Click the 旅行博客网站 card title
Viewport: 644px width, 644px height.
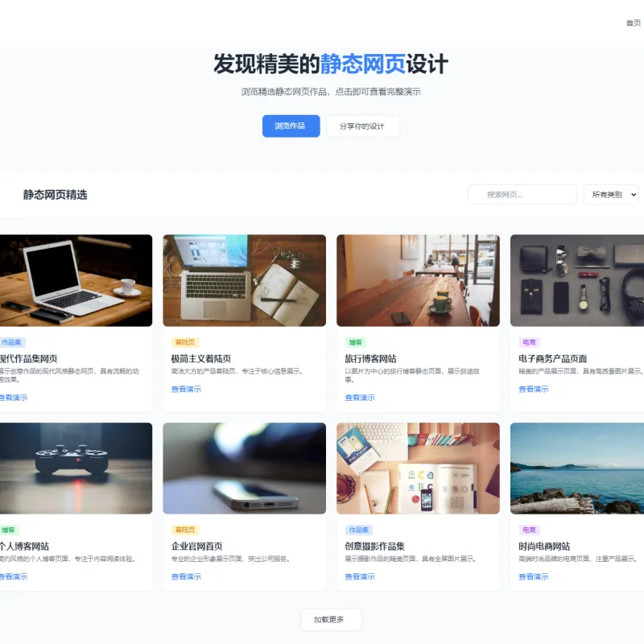370,358
